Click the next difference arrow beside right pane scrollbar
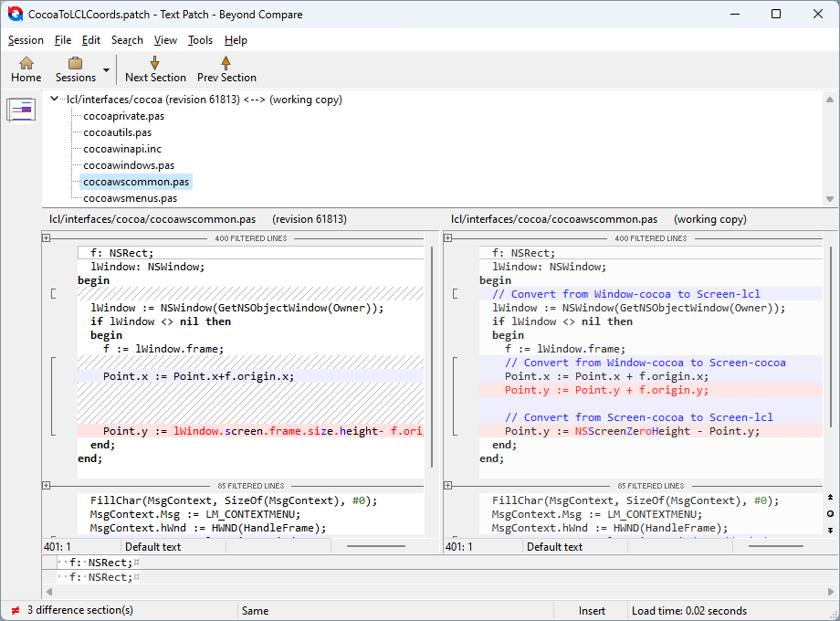This screenshot has height=621, width=840. [x=830, y=529]
